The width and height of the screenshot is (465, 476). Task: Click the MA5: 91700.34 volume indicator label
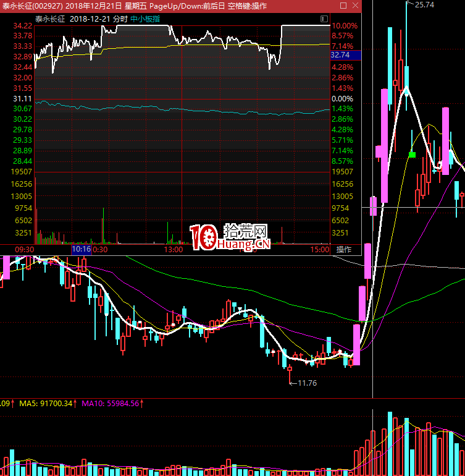[46, 404]
